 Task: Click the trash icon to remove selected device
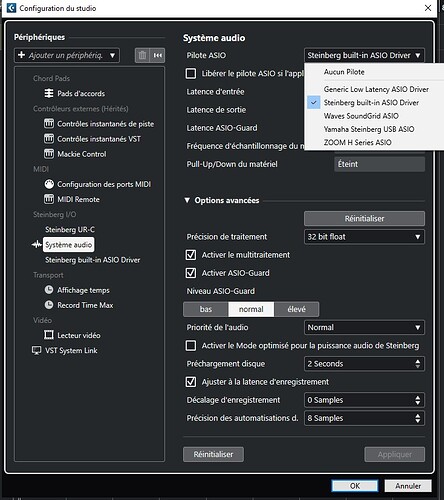(142, 55)
